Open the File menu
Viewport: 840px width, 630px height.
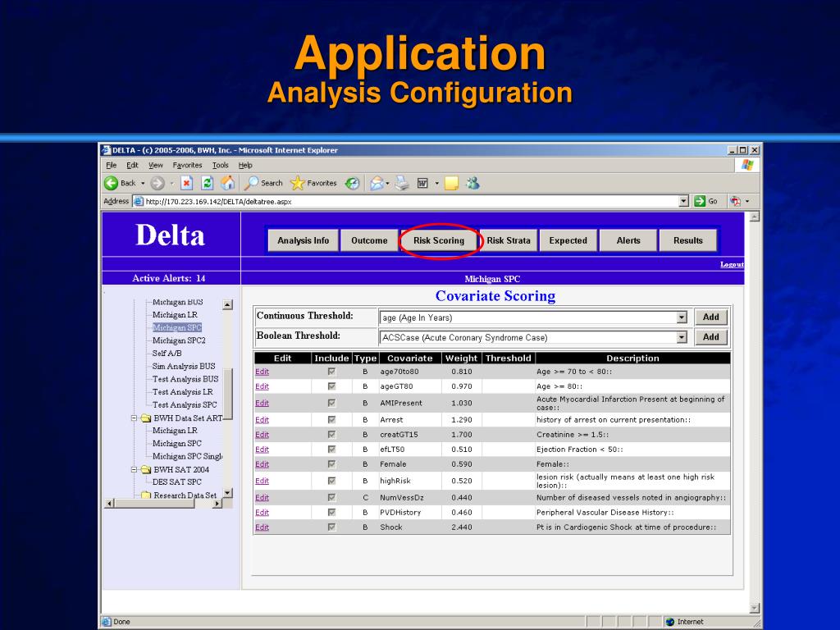[111, 165]
